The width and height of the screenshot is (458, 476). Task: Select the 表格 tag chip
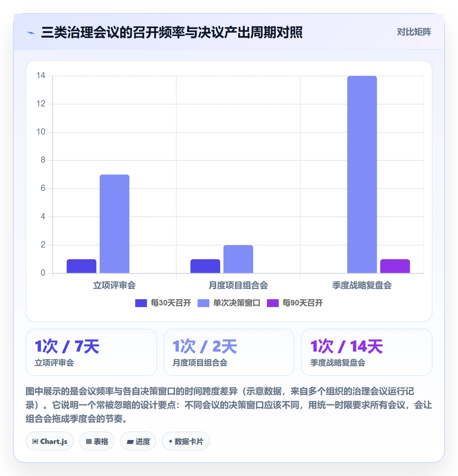point(97,441)
